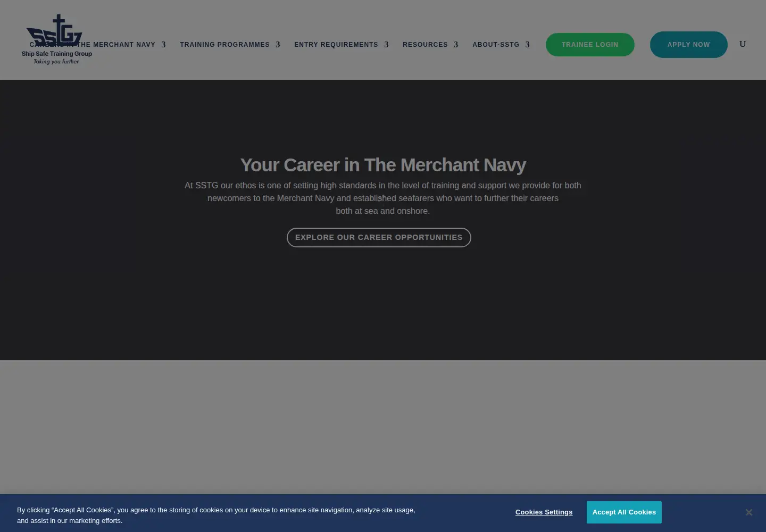Expand the About-SSTG dropdown arrow
Viewport: 766px width, 532px height.
(527, 45)
